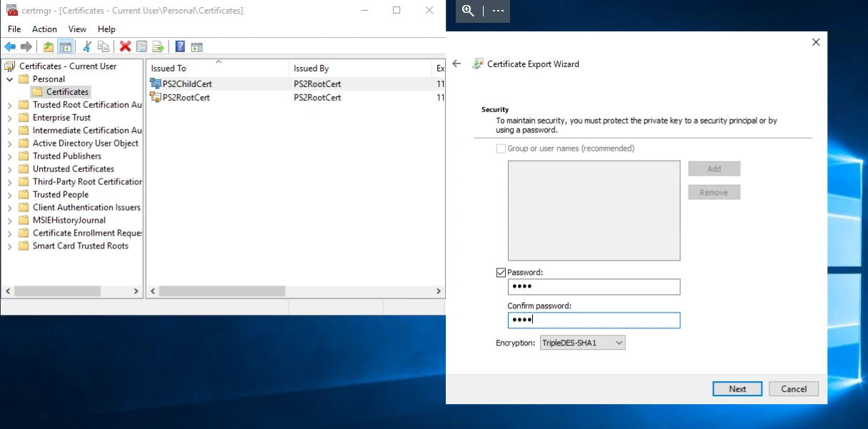Open the Show/Hide Console Tree toolbar icon
Image resolution: width=868 pixels, height=429 pixels.
click(x=65, y=46)
